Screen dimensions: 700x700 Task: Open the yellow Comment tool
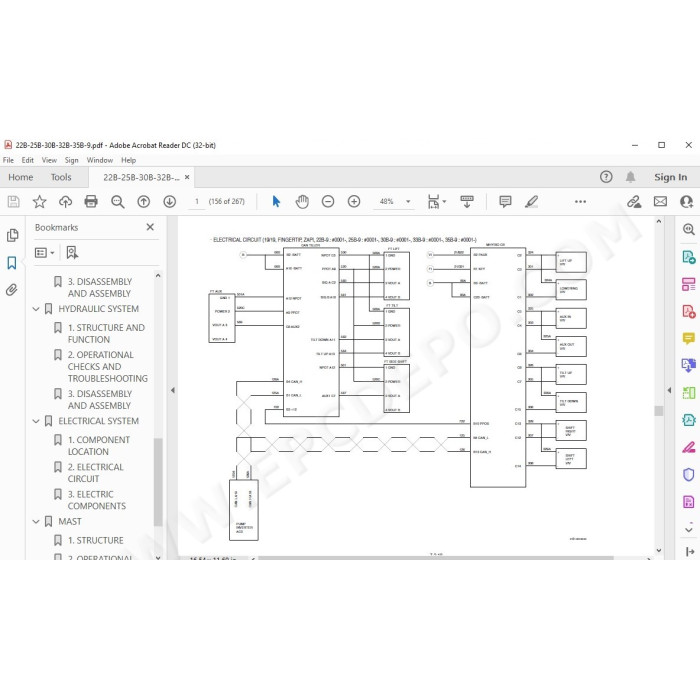(x=688, y=338)
